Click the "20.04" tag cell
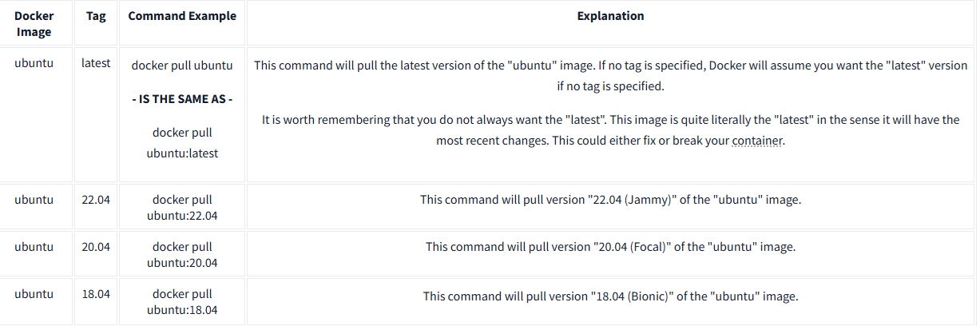Image resolution: width=980 pixels, height=326 pixels. click(x=96, y=247)
